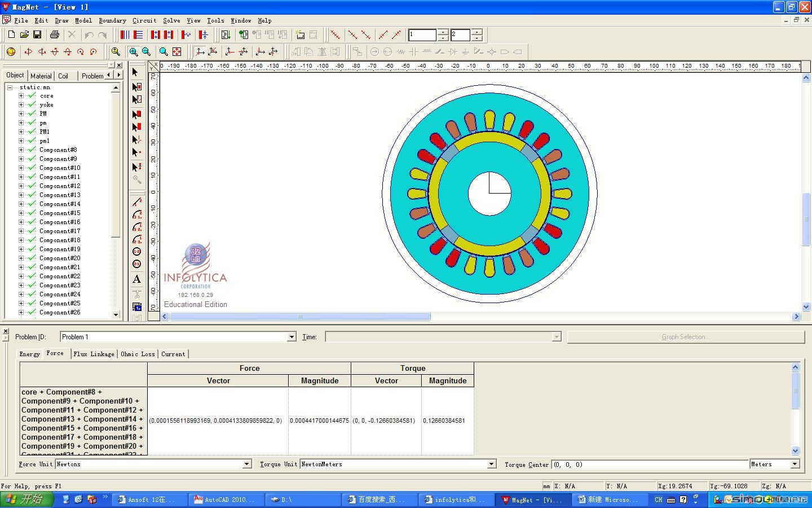Switch to the Ohmic Loss tab
Viewport: 812px width, 508px height.
(x=138, y=354)
